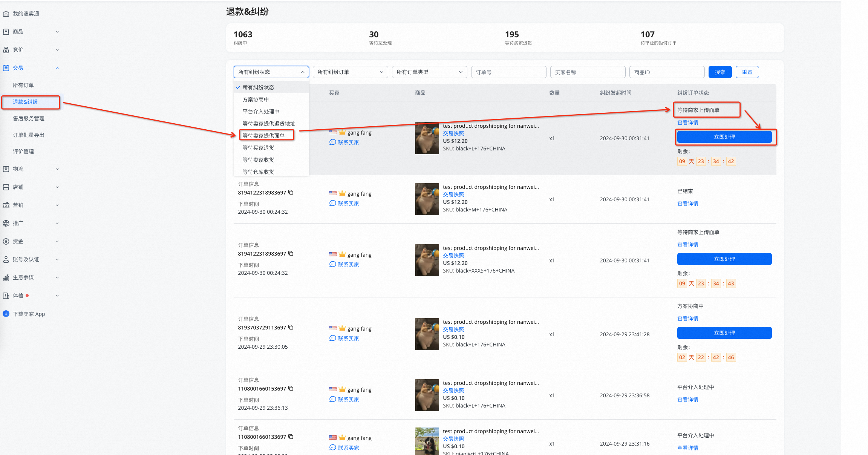Collapse the 交易 sidebar section
868x455 pixels.
pos(57,68)
